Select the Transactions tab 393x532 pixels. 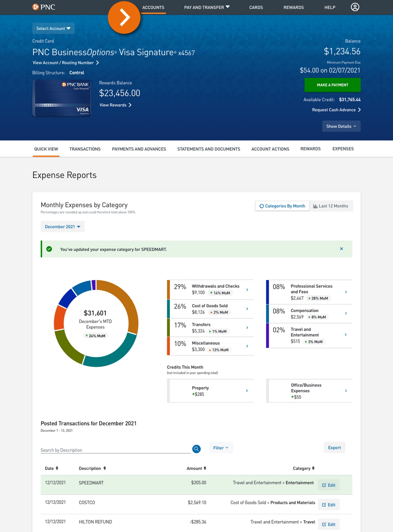(x=85, y=149)
